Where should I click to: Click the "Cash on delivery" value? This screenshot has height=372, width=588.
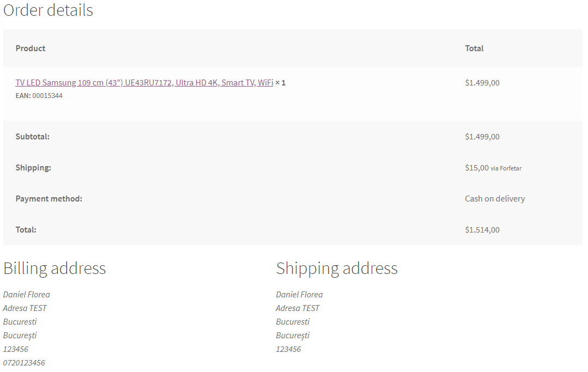pos(495,199)
